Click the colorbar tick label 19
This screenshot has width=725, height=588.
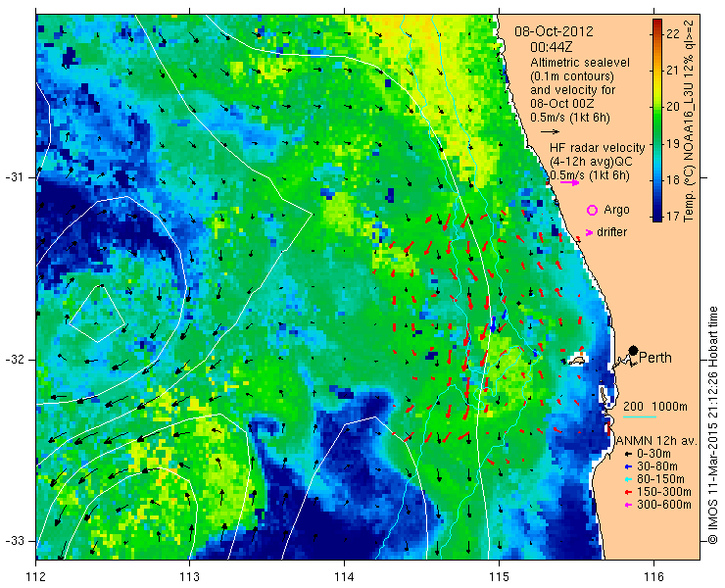673,143
